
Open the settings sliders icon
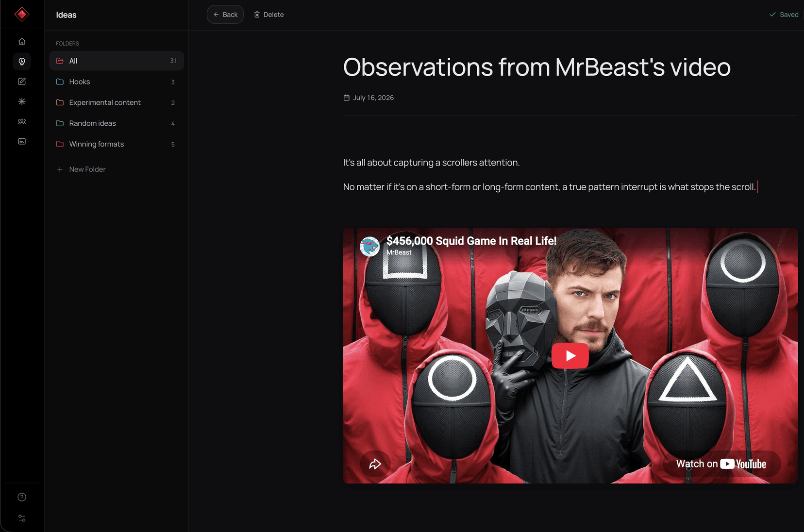(22, 518)
